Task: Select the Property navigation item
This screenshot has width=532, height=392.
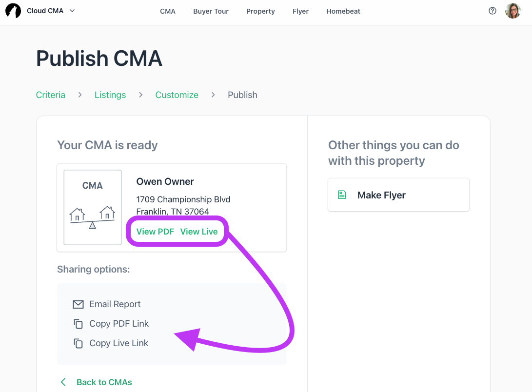Action: coord(260,11)
